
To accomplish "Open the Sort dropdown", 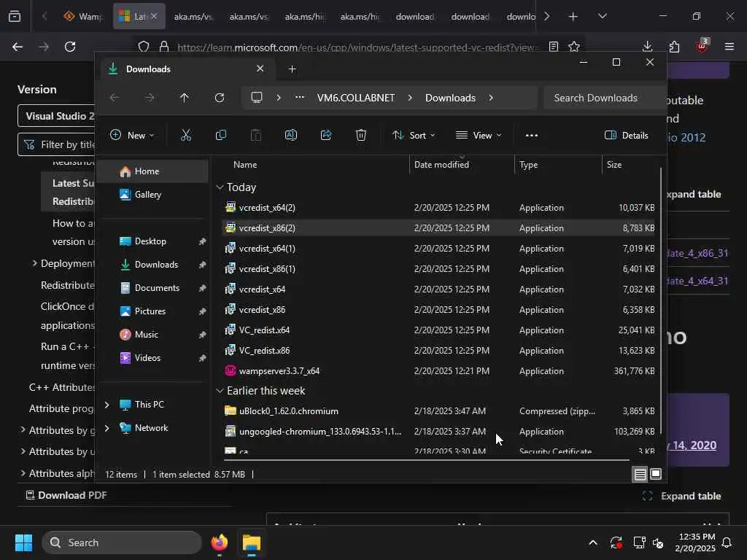I will [x=413, y=135].
